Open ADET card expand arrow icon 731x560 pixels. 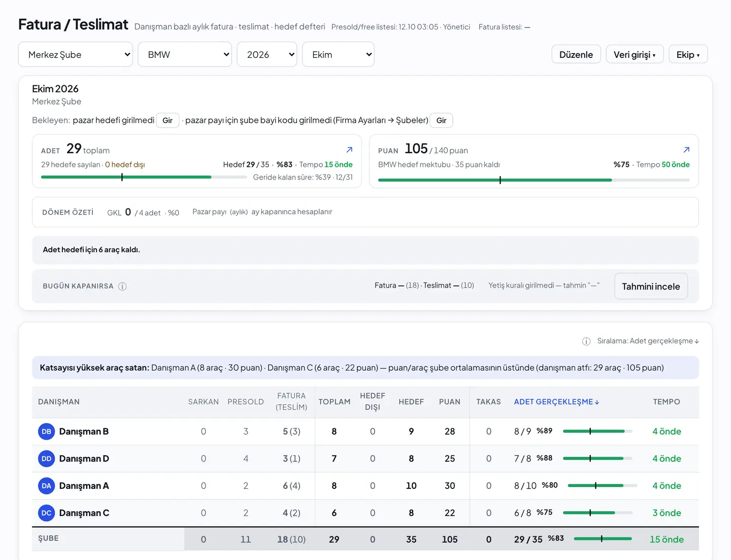349,150
